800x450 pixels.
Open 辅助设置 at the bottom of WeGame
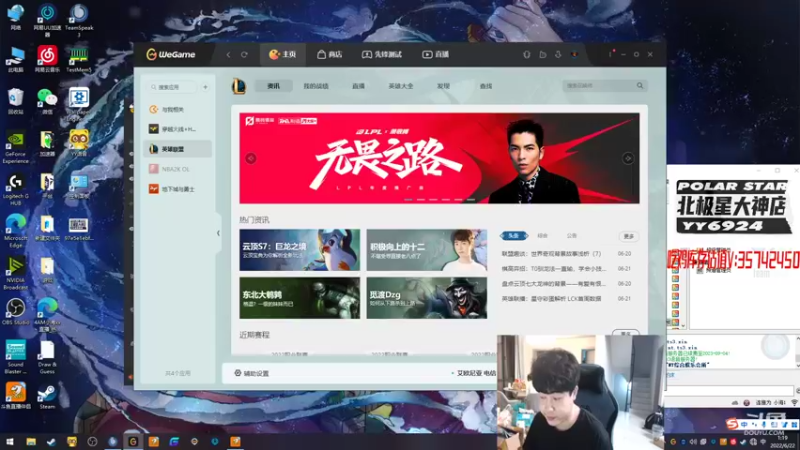pos(252,373)
